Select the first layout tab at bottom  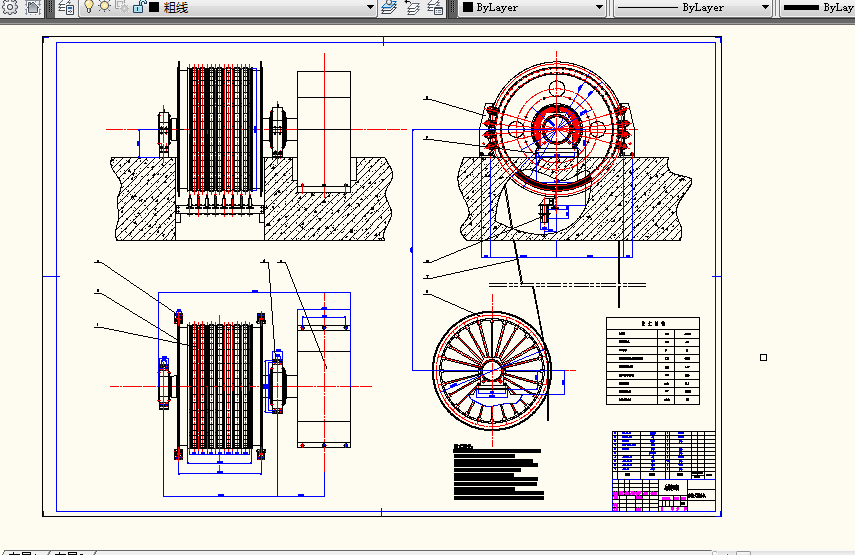(x=23, y=553)
